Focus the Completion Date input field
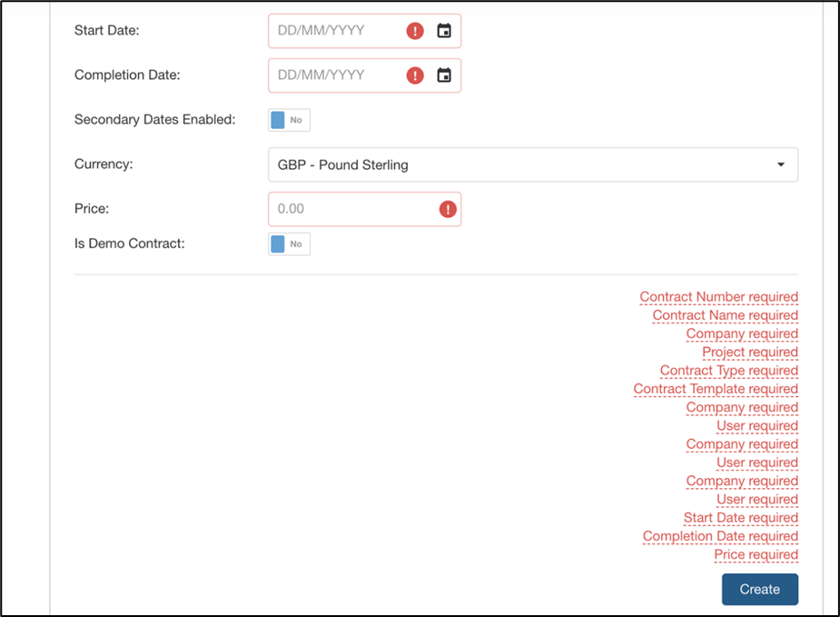840x617 pixels. tap(336, 75)
